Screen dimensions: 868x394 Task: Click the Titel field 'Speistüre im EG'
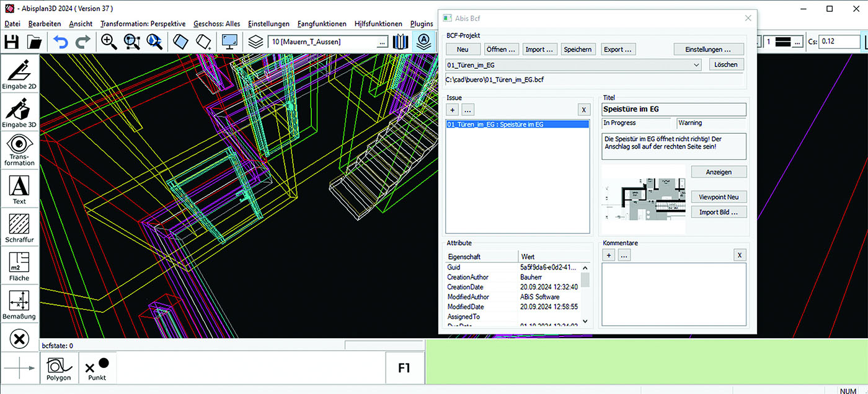[x=675, y=110]
